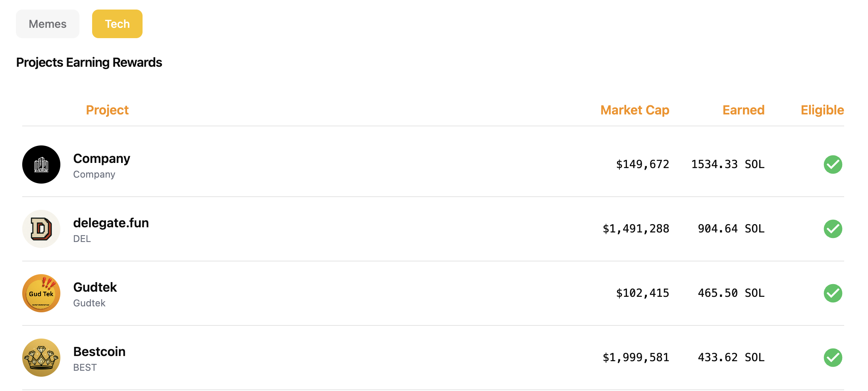
Task: Click Company's green eligible checkmark
Action: (x=833, y=165)
